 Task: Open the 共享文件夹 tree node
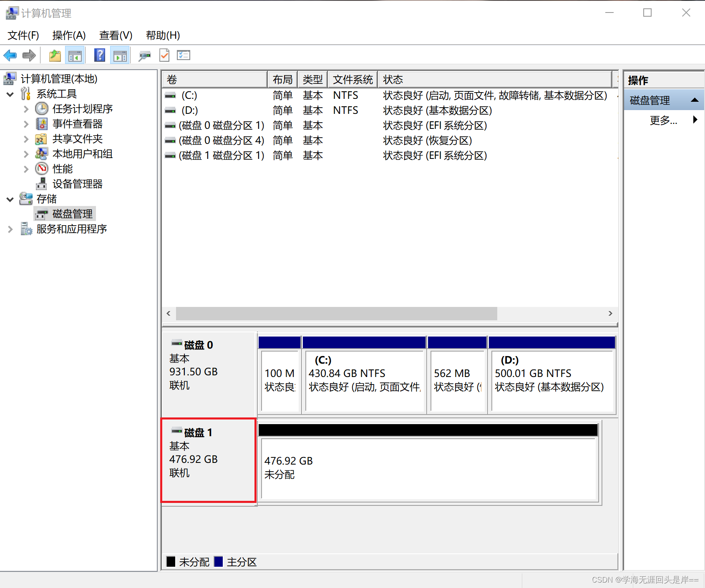(78, 139)
